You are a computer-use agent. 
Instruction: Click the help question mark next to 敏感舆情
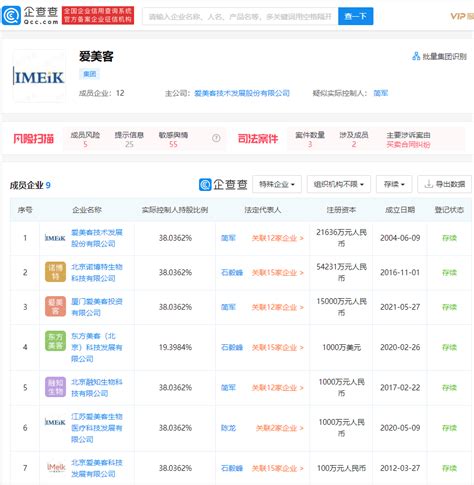pos(216,138)
